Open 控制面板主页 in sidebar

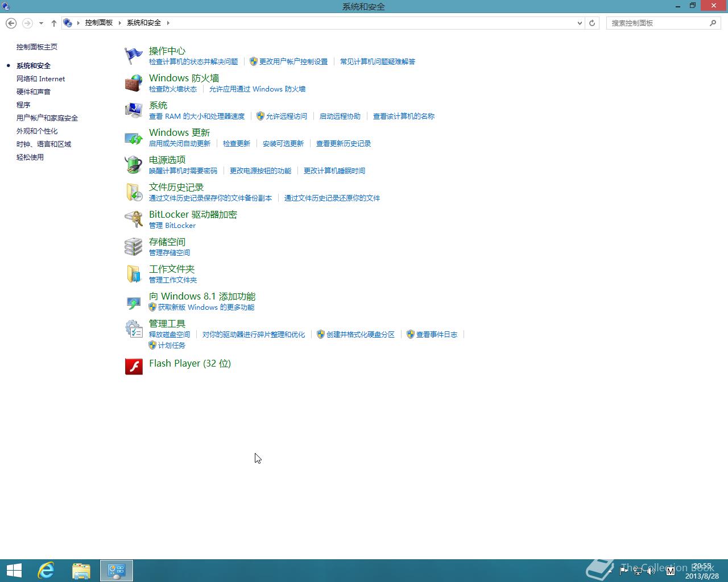click(x=37, y=47)
